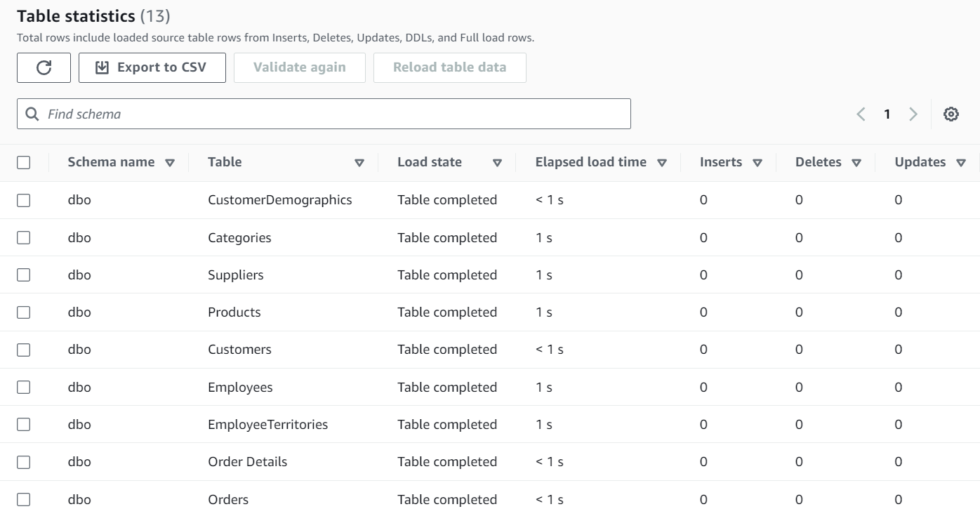980x509 pixels.
Task: Go to next page arrow
Action: tap(913, 114)
